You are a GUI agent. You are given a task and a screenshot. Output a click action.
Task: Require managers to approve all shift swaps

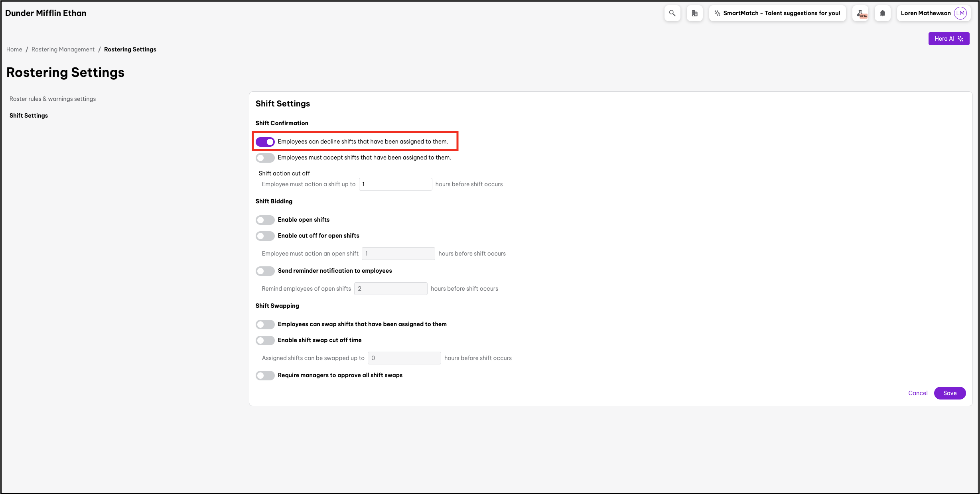[x=265, y=375]
